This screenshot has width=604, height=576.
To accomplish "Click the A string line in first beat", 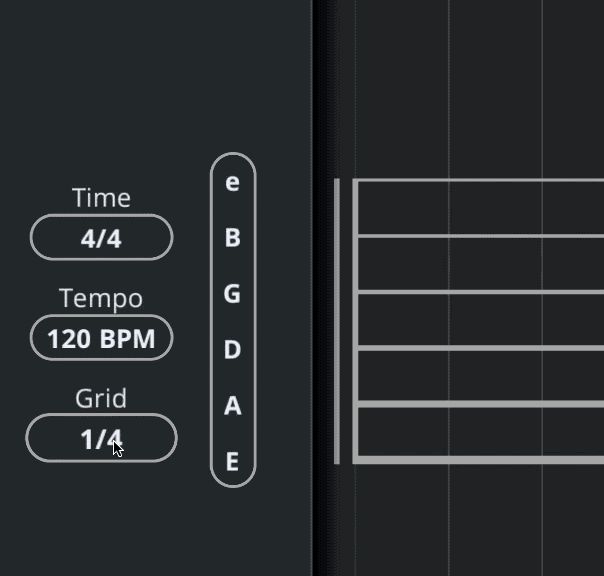I will tap(402, 404).
